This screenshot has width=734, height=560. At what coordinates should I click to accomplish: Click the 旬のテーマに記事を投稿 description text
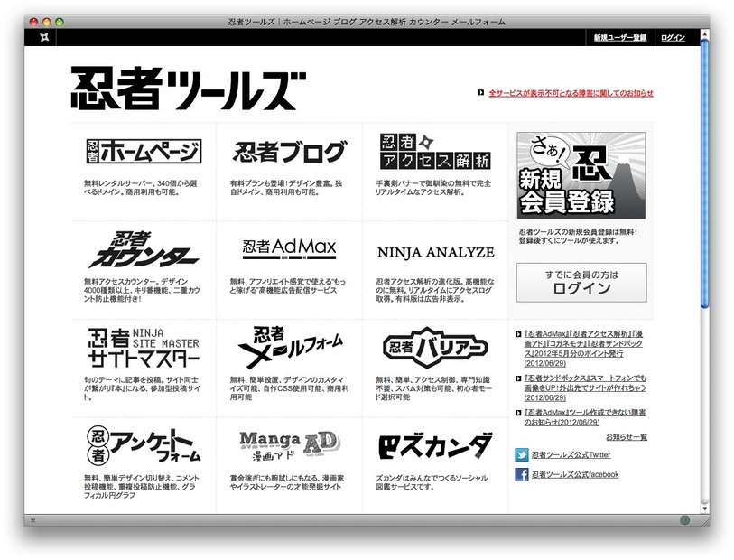tap(142, 388)
